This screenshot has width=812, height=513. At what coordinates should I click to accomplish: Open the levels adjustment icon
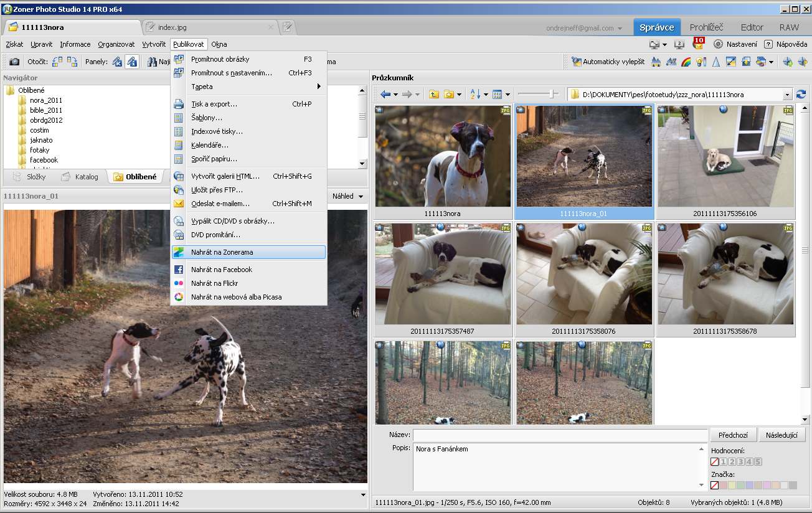point(656,62)
